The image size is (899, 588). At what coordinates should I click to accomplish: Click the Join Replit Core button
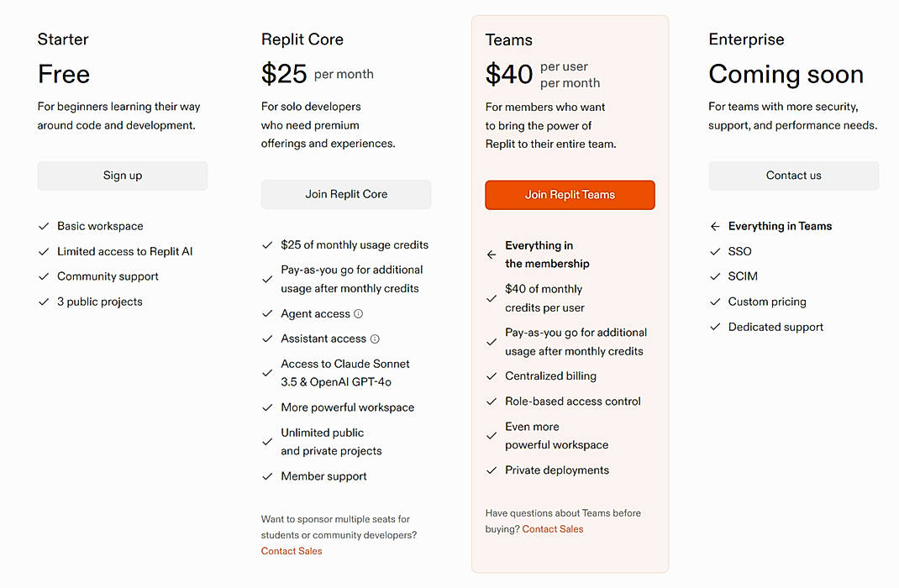click(345, 194)
